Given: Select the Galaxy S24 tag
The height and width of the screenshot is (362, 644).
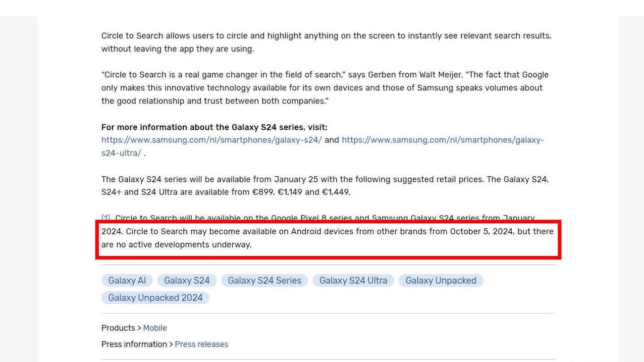Looking at the screenshot, I should 187,280.
